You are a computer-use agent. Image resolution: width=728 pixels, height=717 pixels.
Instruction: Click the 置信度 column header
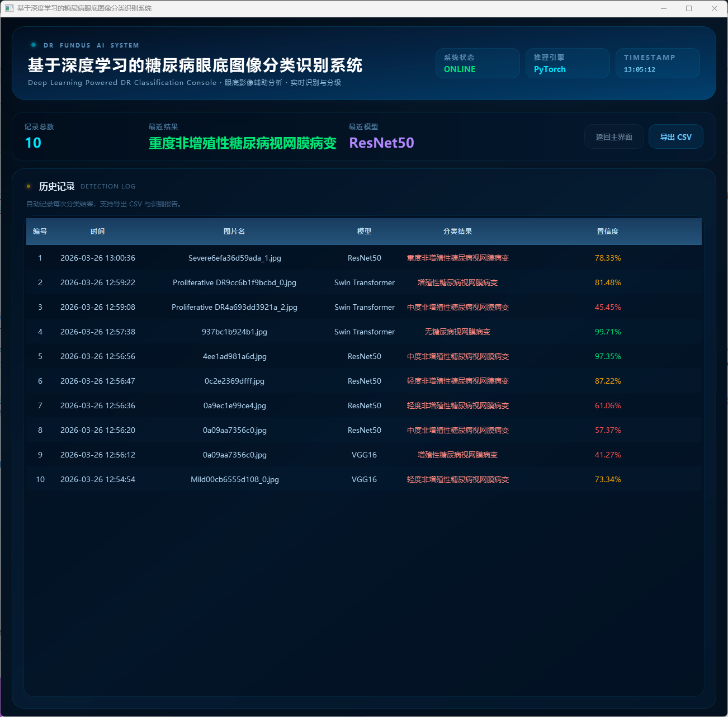click(x=607, y=232)
